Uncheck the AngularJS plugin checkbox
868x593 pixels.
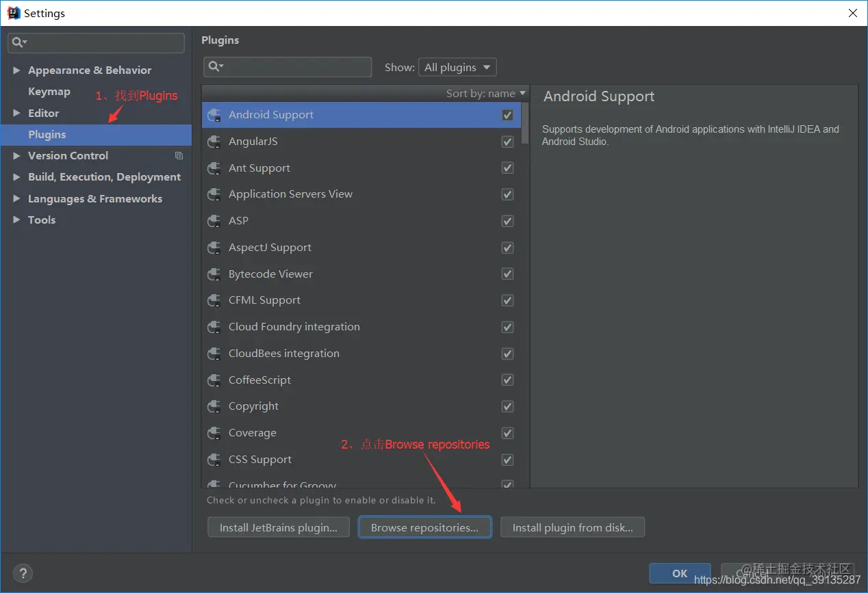(x=507, y=142)
